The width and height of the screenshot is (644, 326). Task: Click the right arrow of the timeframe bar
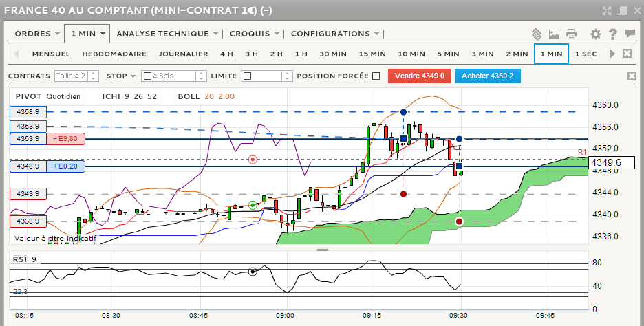coord(612,54)
